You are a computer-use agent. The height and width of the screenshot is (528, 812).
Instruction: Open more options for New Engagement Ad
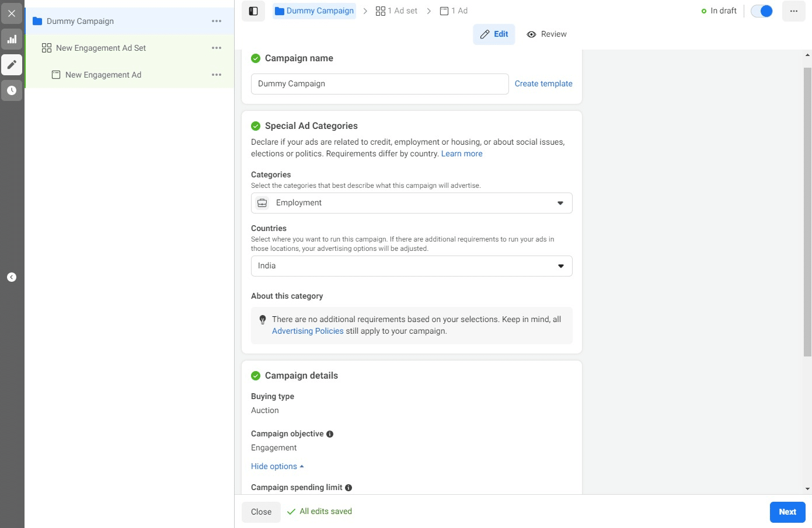(x=217, y=75)
